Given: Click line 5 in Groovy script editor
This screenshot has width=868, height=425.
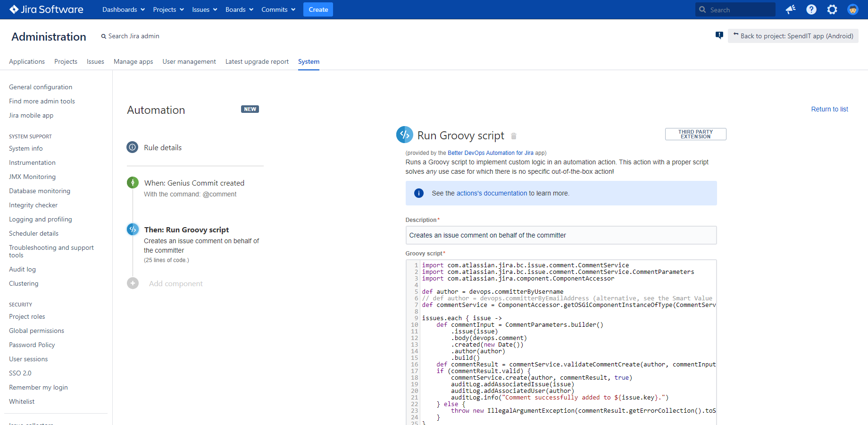Looking at the screenshot, I should coord(492,292).
